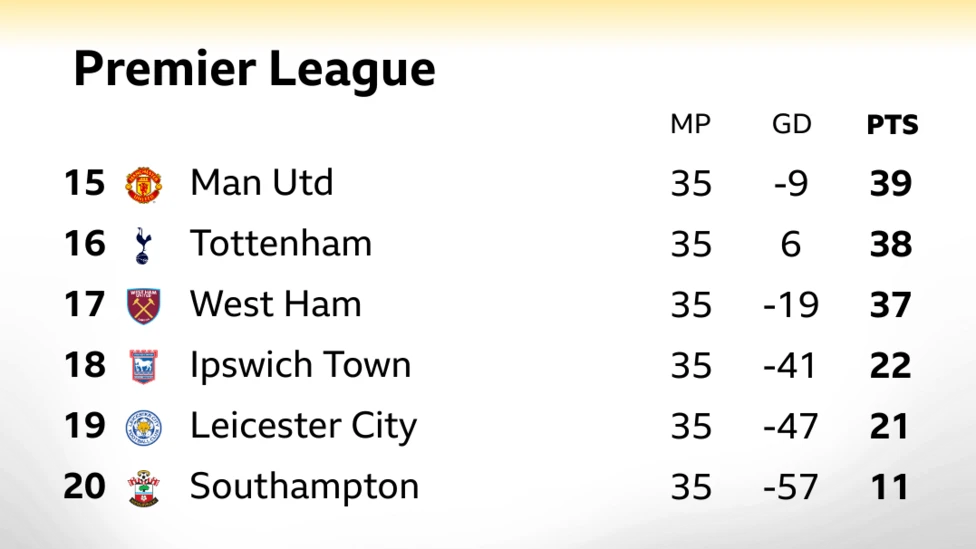Open the West Ham team link
Screen dimensions: 976x549
(275, 304)
